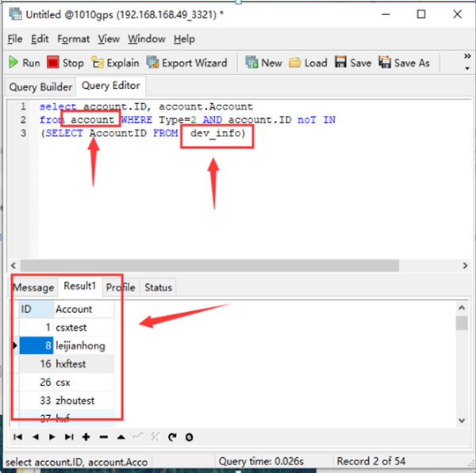Create a New query
Image resolution: width=476 pixels, height=473 pixels.
pos(264,63)
